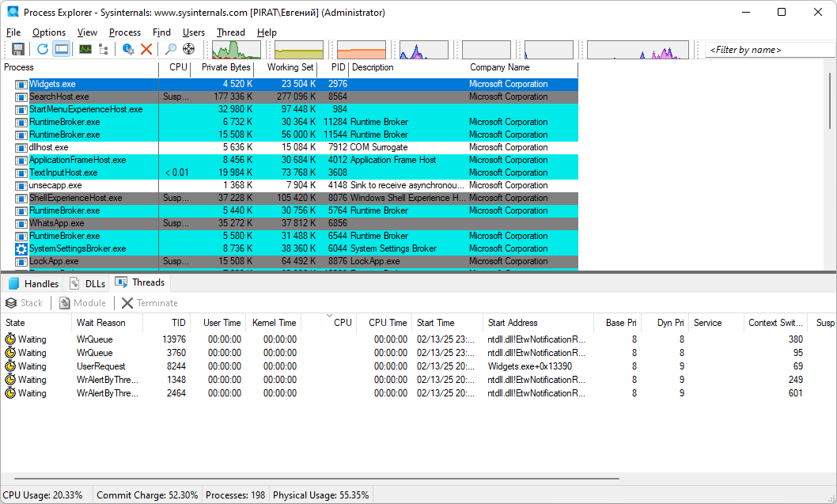
Task: Open the Thread menu
Action: (x=230, y=32)
